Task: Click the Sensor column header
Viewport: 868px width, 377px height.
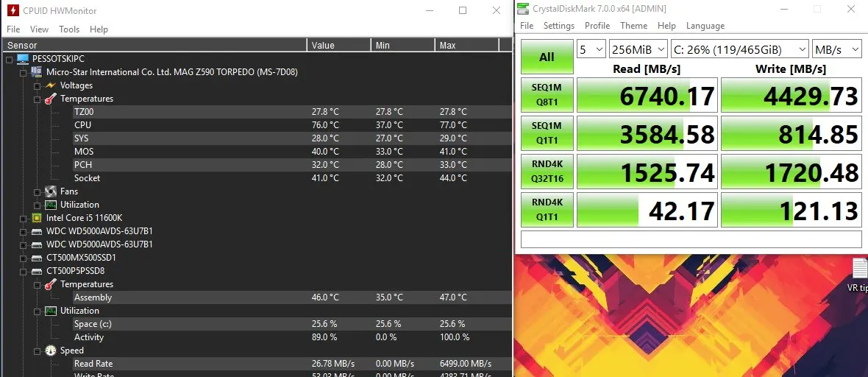Action: pos(154,45)
